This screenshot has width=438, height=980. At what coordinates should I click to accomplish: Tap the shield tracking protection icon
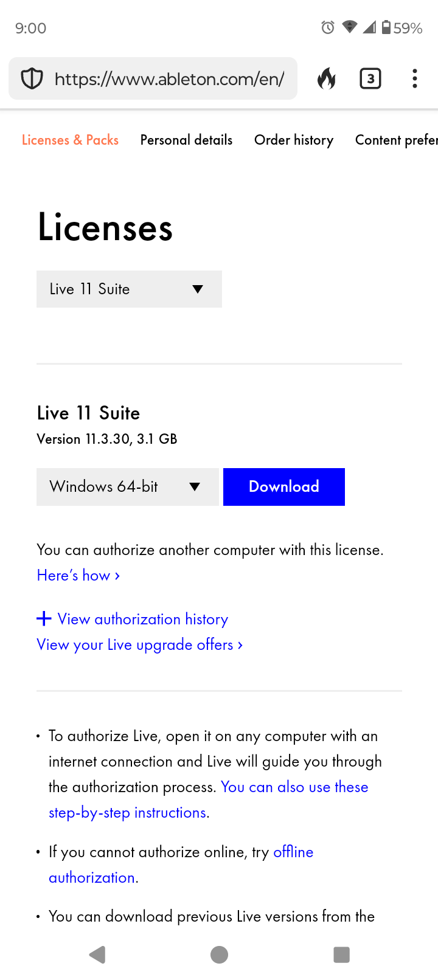point(32,78)
